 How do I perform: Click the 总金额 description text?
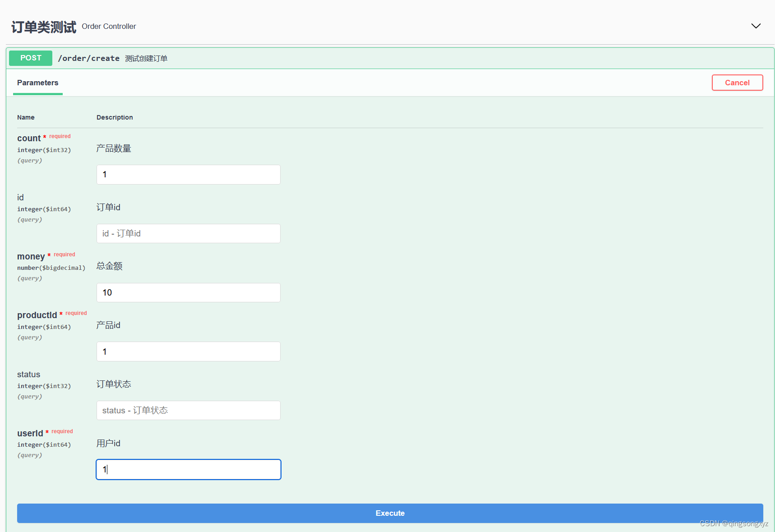click(109, 266)
